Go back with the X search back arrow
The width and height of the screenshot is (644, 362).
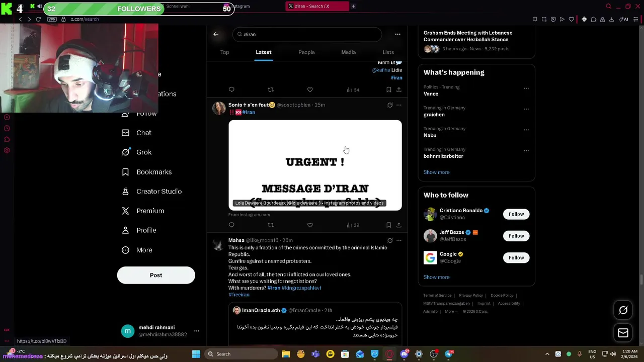(x=216, y=34)
